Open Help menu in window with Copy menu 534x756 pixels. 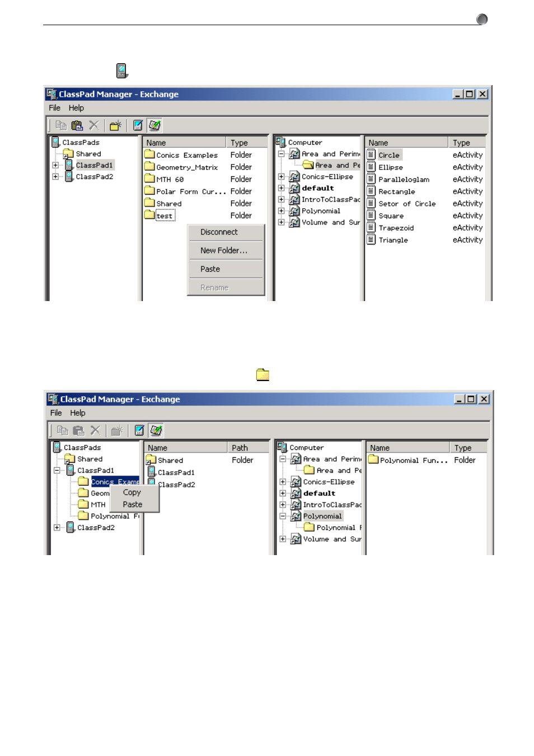pos(78,413)
